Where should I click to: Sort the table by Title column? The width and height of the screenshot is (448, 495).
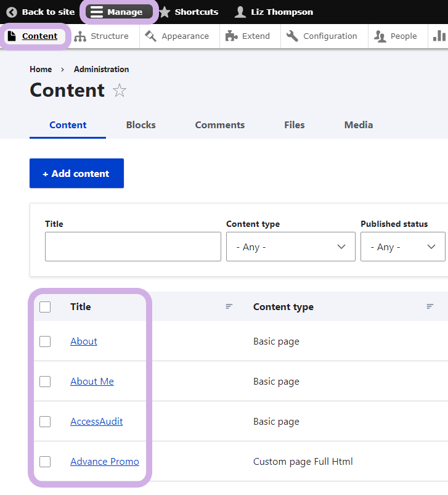click(x=81, y=306)
